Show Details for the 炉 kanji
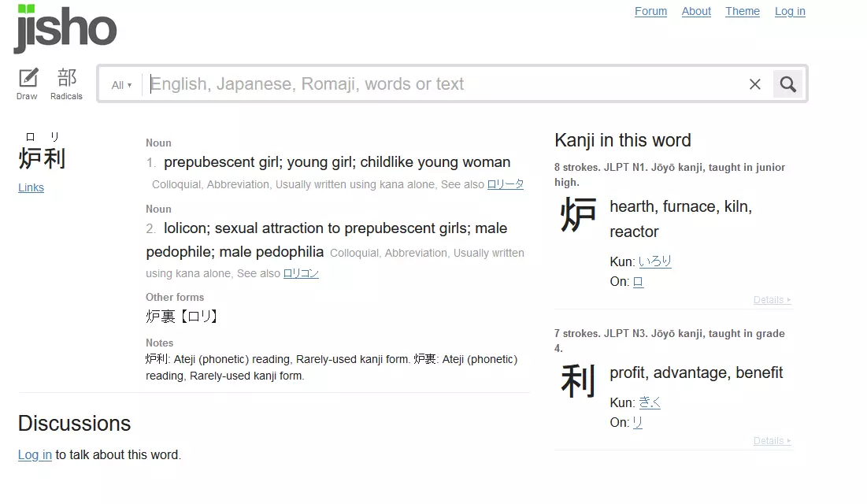Viewport: 867px width, 504px height. coord(772,300)
